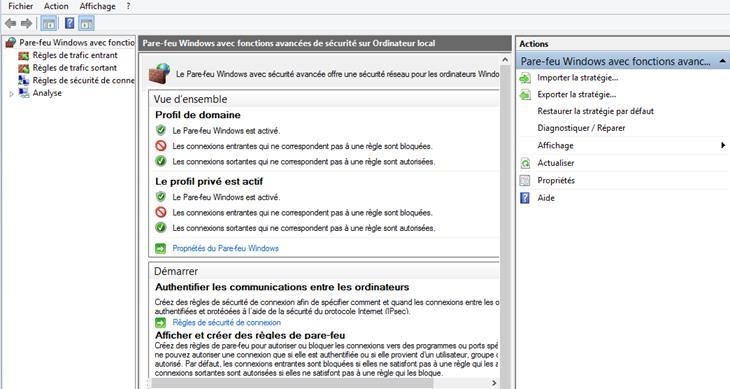The height and width of the screenshot is (389, 730).
Task: Click green arrow beside Règles de sécurité de connexion link
Action: point(161,322)
